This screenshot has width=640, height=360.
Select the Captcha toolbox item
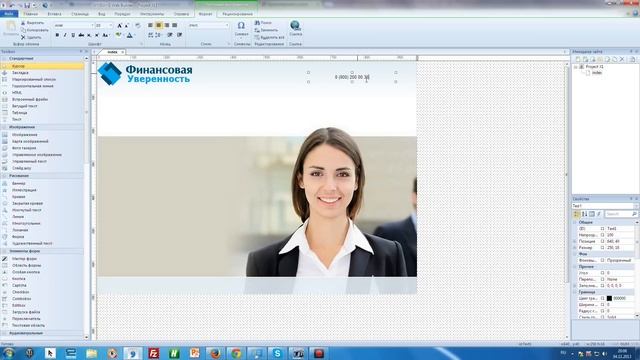19,285
